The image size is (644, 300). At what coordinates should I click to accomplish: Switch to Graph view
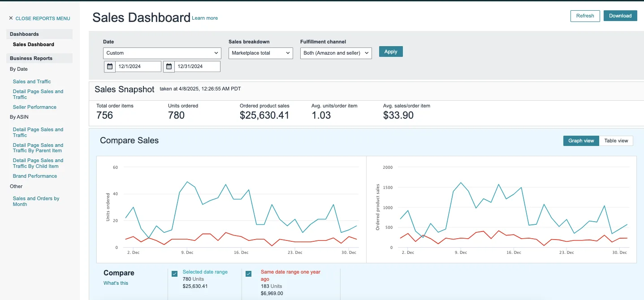[581, 141]
